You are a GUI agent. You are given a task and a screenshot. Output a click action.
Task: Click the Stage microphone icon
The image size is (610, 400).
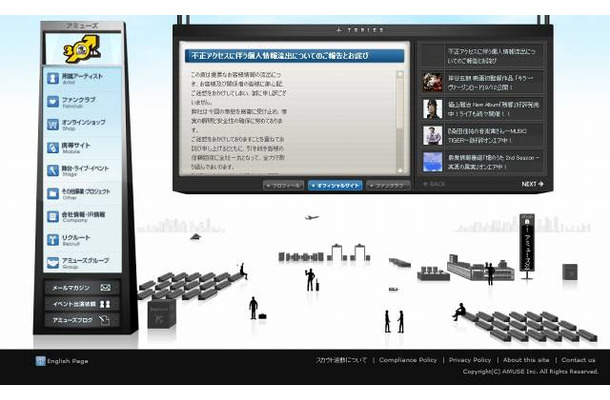click(53, 170)
